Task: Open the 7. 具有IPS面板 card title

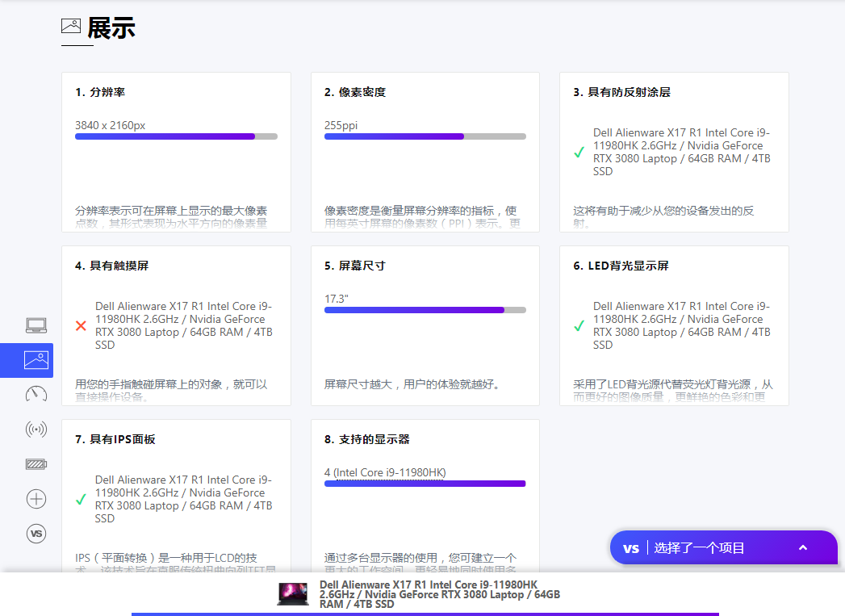Action: click(x=115, y=439)
